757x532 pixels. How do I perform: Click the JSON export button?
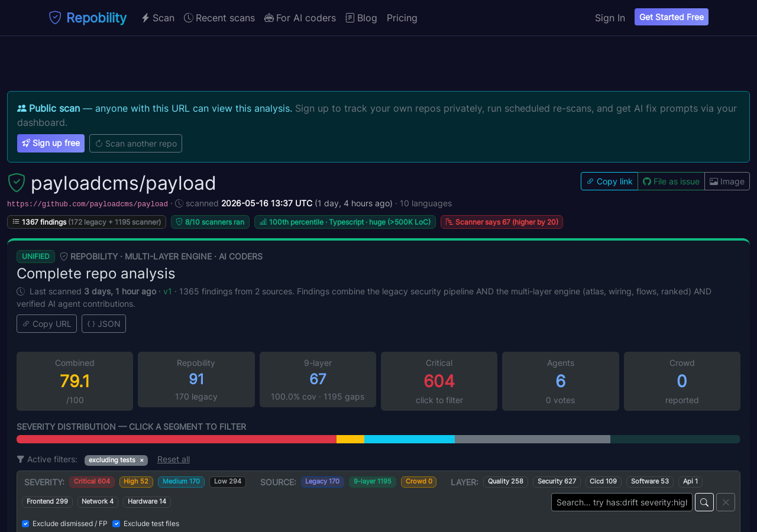tap(103, 324)
